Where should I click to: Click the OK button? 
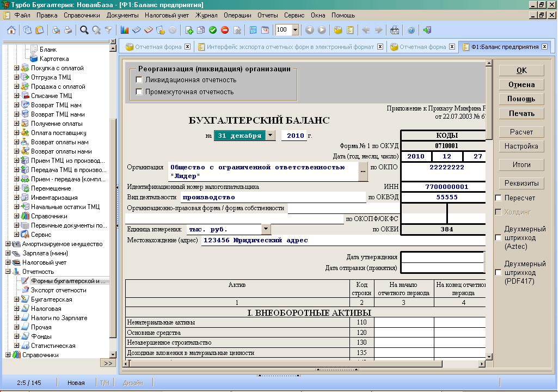[x=521, y=70]
